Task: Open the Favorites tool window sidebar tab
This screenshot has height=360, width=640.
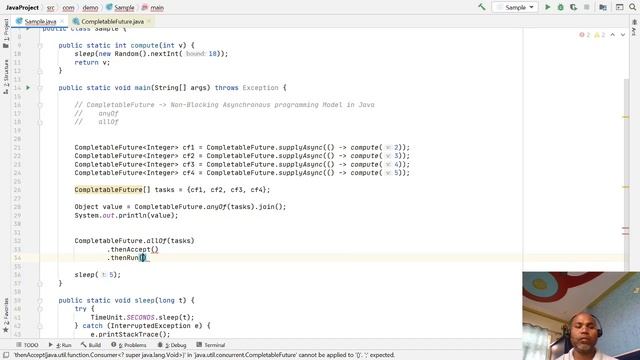Action: (x=6, y=315)
